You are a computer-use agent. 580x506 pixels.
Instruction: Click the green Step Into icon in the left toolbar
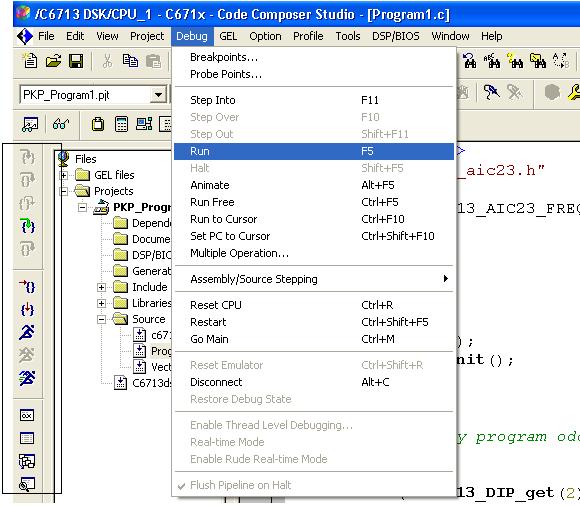[27, 225]
